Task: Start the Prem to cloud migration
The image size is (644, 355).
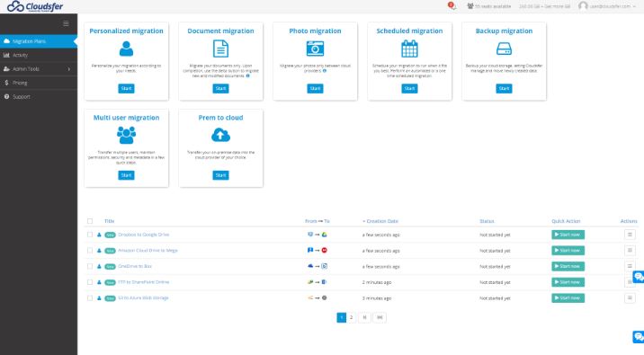Action: coord(220,175)
